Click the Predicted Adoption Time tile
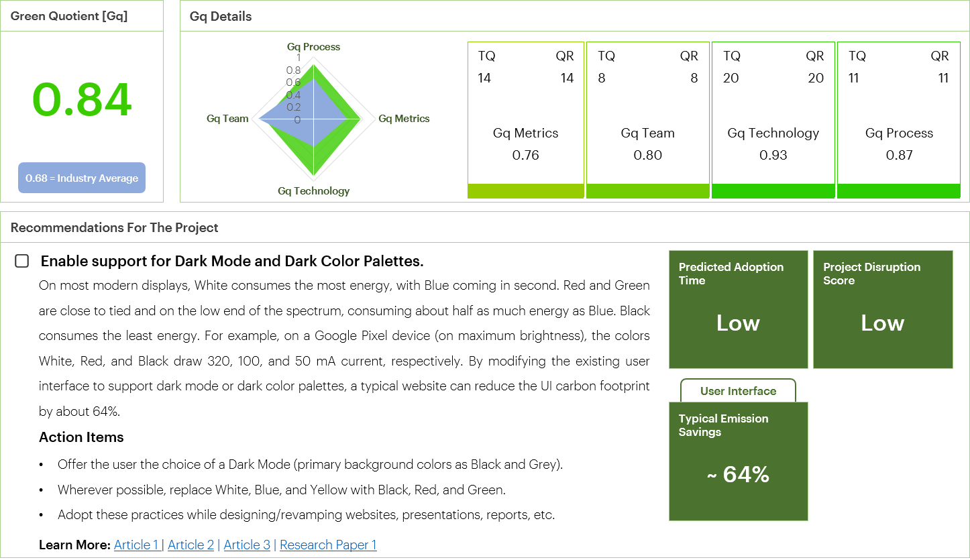This screenshot has height=560, width=970. [738, 309]
